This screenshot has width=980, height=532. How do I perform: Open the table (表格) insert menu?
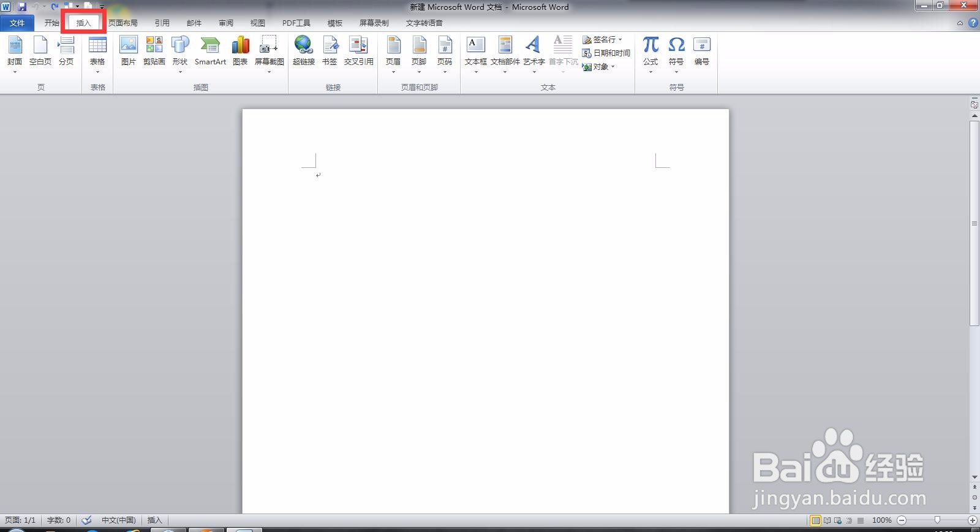97,54
